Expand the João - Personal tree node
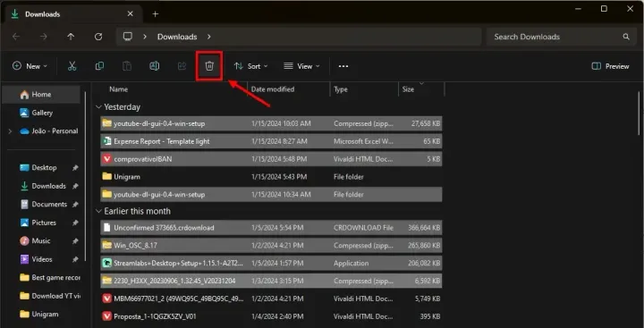Image resolution: width=644 pixels, height=328 pixels. (x=10, y=131)
